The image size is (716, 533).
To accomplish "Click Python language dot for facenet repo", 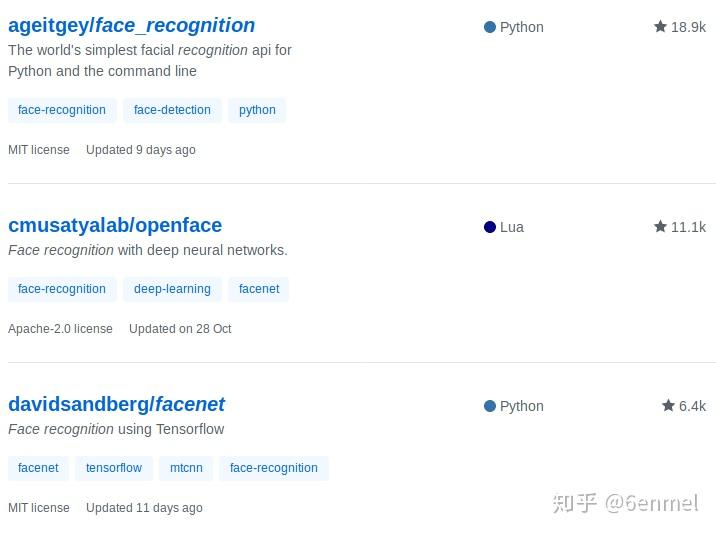I will coord(490,406).
